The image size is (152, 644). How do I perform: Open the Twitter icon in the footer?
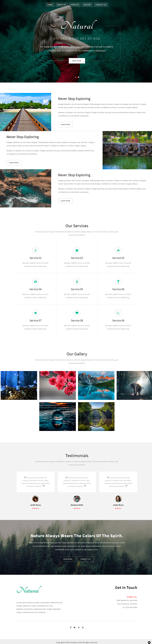(74, 627)
